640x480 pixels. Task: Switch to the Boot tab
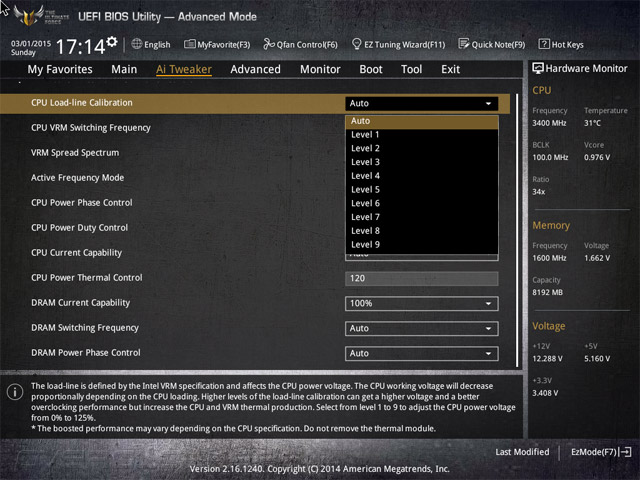pyautogui.click(x=371, y=69)
